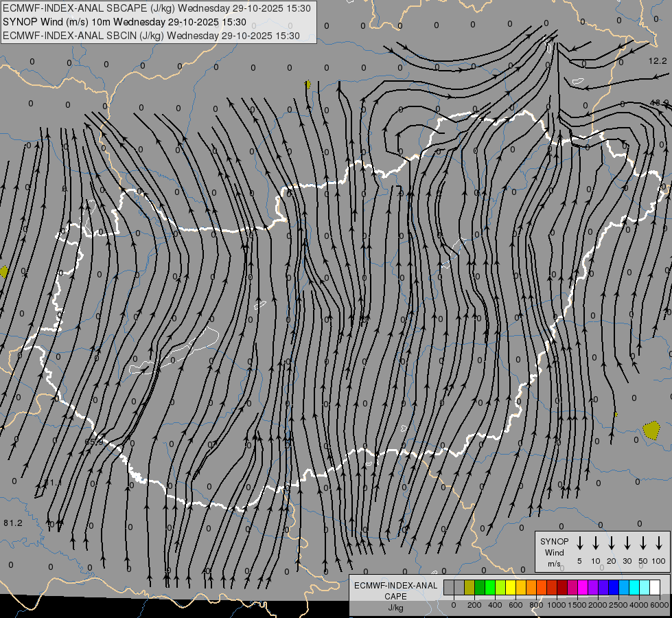Pick the yellow-green CAPE legend swatch
The image size is (672, 618).
coord(500,587)
